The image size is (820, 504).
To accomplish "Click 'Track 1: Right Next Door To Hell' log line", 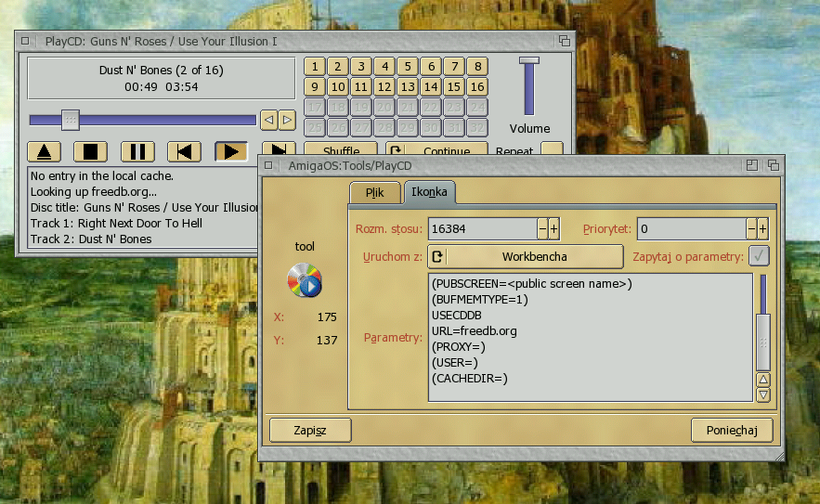I will coord(116,224).
